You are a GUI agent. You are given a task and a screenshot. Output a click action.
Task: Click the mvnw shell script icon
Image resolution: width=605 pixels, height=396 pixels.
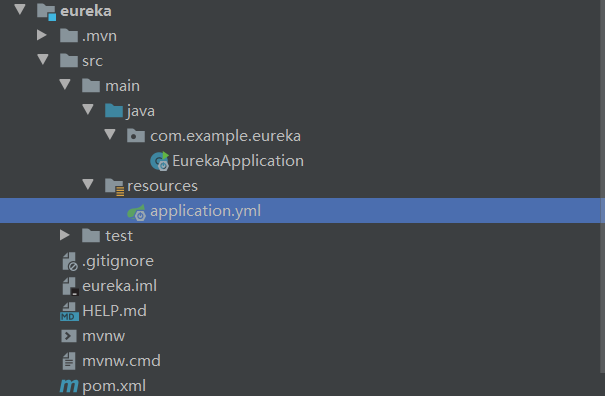pos(69,336)
